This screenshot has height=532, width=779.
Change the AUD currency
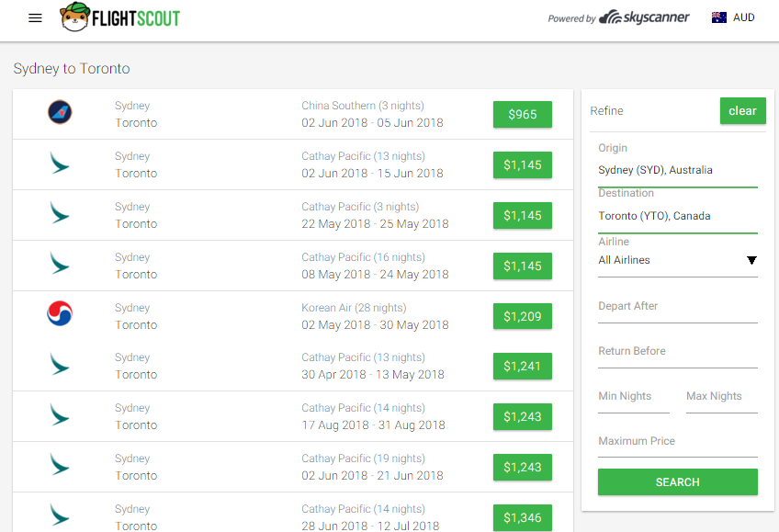743,17
